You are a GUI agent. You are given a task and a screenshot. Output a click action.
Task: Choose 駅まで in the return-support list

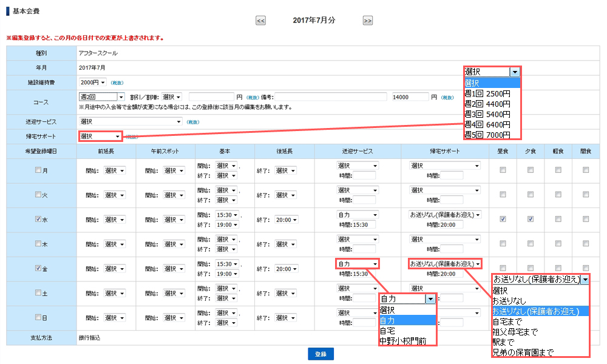tap(540, 342)
